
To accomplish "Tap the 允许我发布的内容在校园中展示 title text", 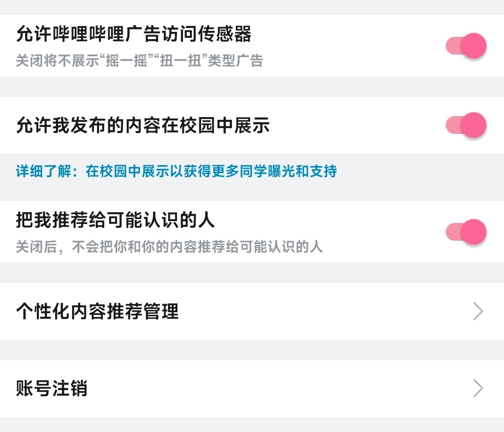I will [143, 125].
